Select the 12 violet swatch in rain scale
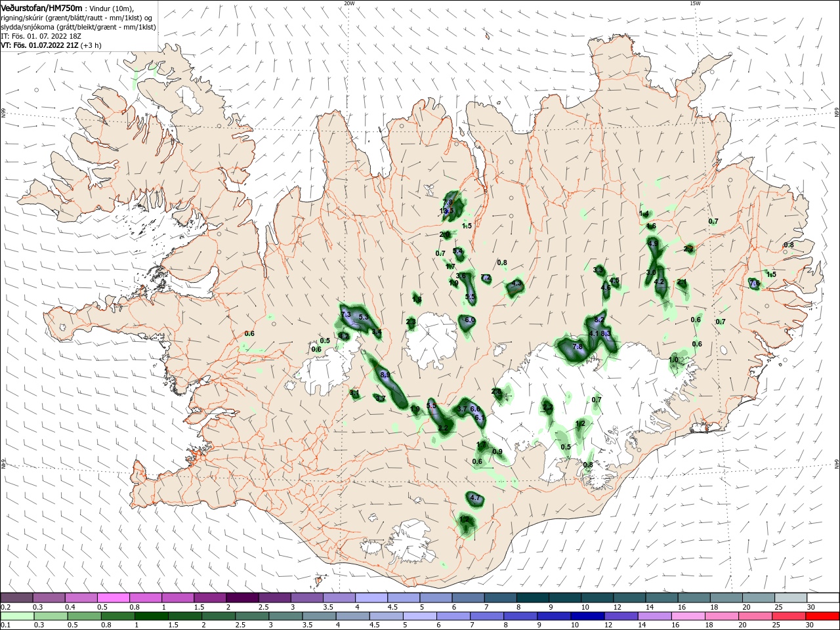The image size is (840, 630). pos(622,616)
